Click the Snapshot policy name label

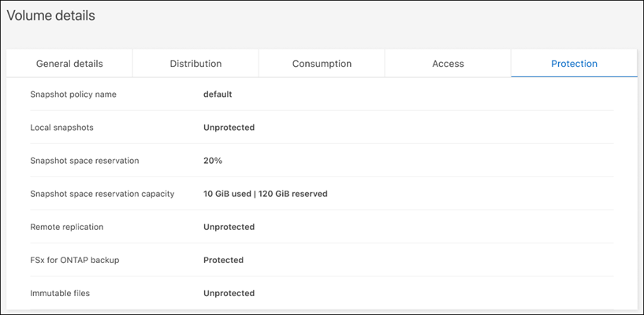73,94
